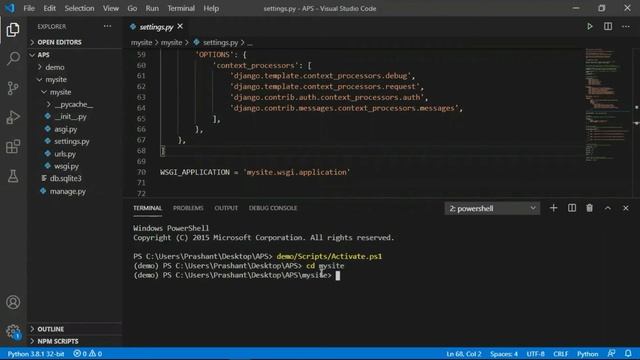
Task: Open notifications bell in status bar
Action: 628,353
